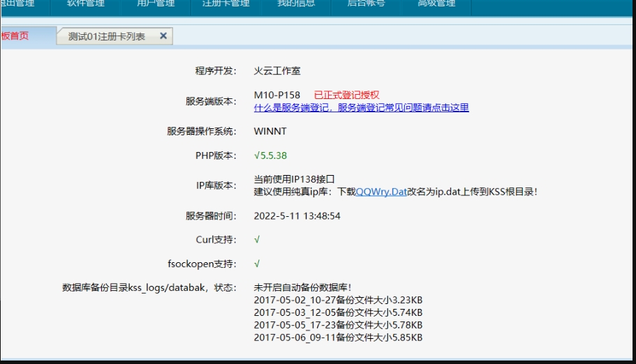Open the 后台帐号 menu
This screenshot has width=636, height=364.
(x=367, y=4)
